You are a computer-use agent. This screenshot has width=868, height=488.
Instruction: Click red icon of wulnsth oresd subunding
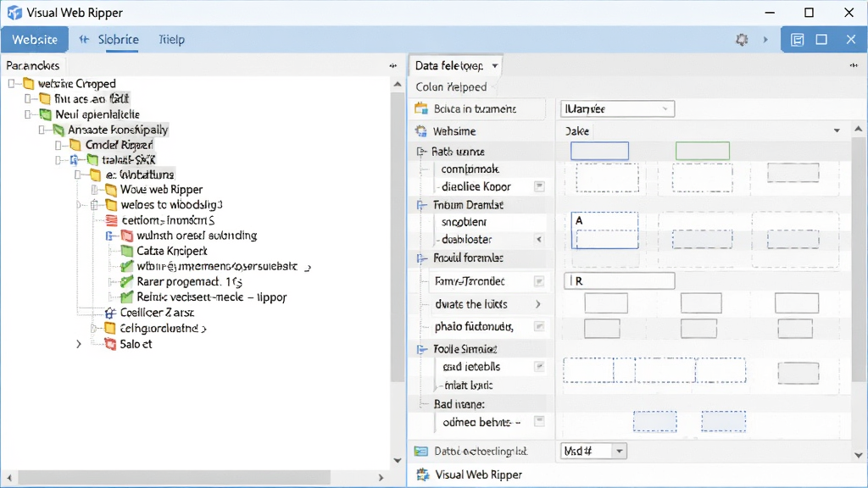[127, 236]
